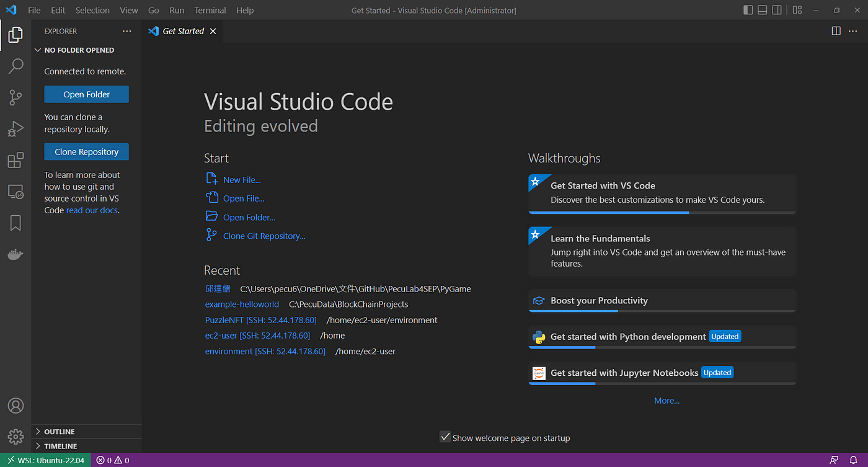Screen dimensions: 868x467
Task: Open the Selection menu
Action: pyautogui.click(x=92, y=11)
